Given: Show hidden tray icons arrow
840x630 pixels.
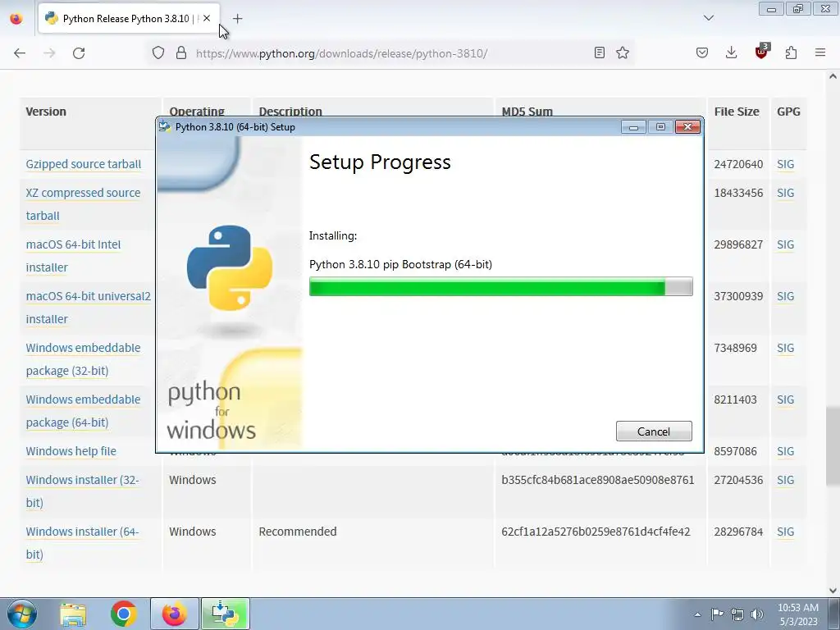Looking at the screenshot, I should click(697, 614).
